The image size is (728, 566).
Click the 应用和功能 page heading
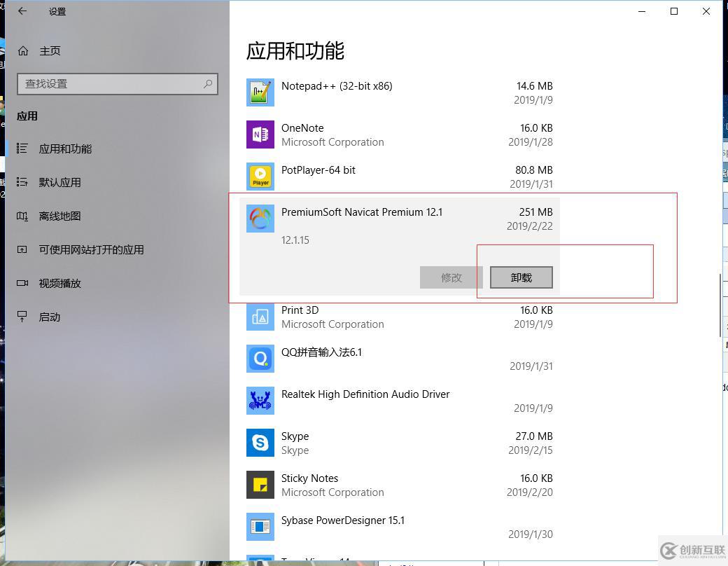[x=295, y=50]
